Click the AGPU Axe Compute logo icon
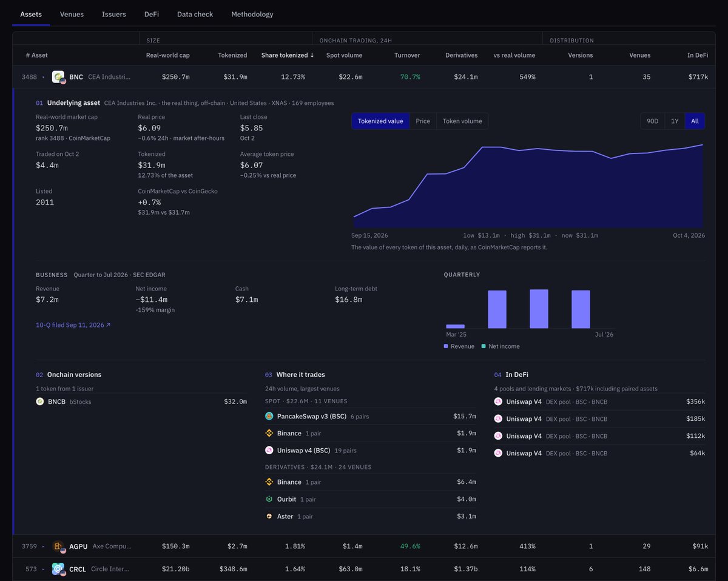 pyautogui.click(x=58, y=546)
